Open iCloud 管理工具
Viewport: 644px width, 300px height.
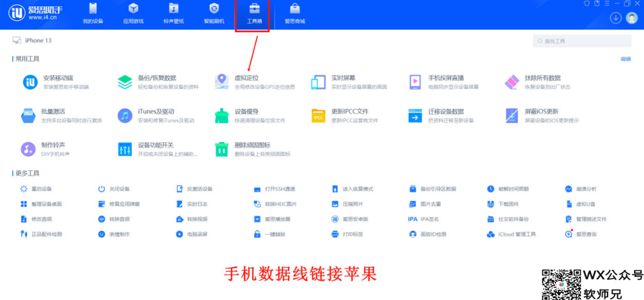511,235
